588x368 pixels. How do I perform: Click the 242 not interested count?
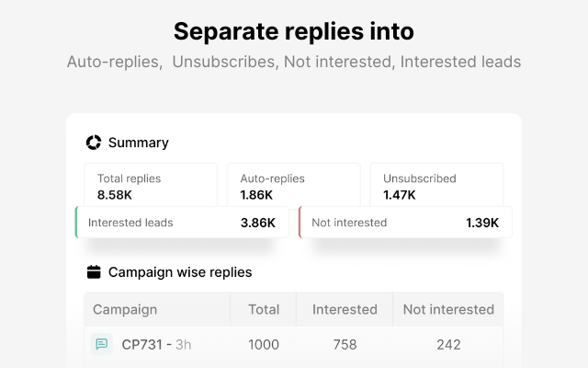click(447, 345)
